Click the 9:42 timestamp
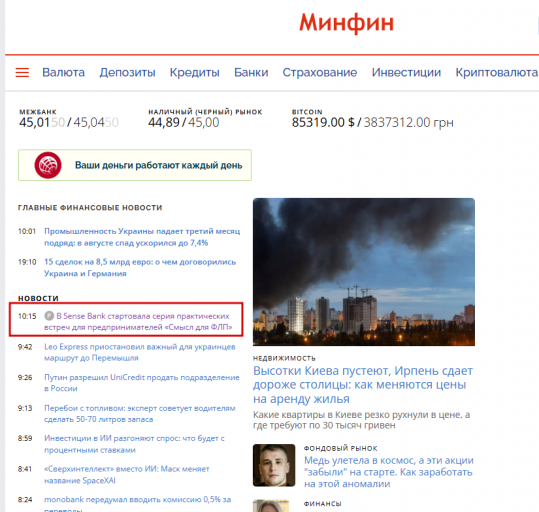This screenshot has width=539, height=512. click(x=25, y=347)
